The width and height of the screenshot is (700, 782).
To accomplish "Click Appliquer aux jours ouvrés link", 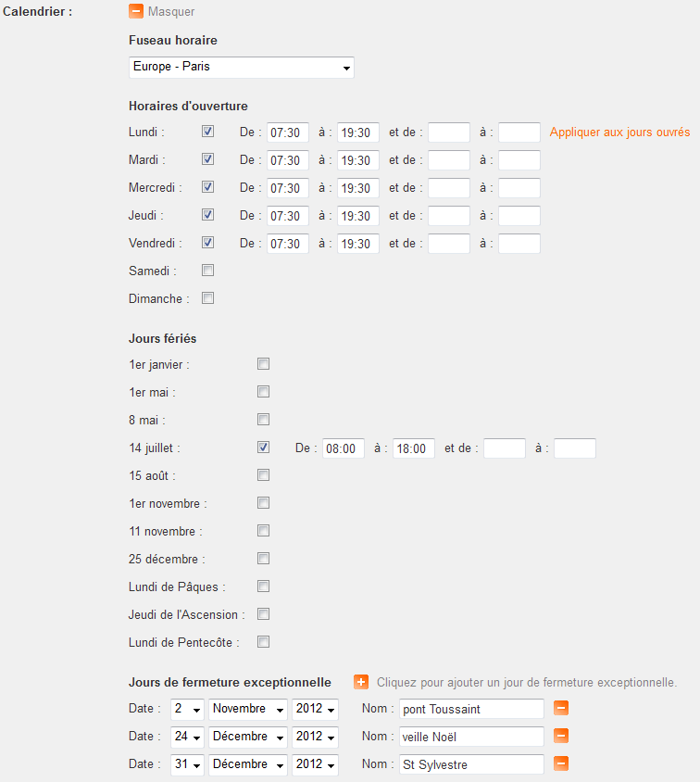I will (x=619, y=132).
